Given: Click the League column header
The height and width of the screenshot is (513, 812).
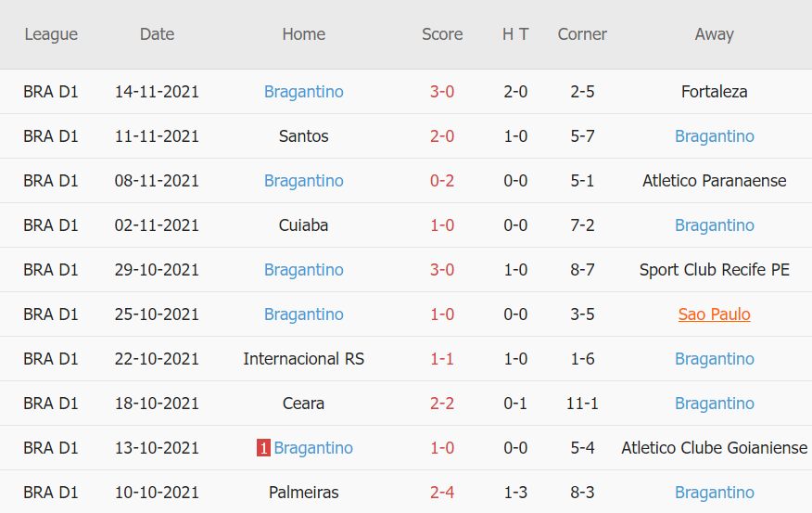Looking at the screenshot, I should tap(51, 34).
